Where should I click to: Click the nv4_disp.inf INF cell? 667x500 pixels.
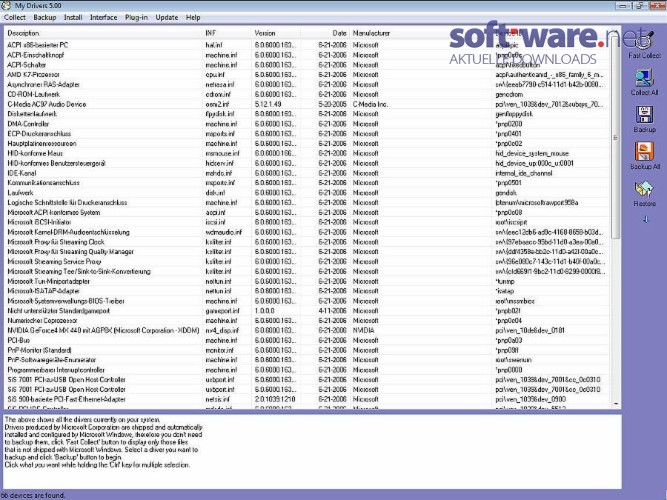222,331
